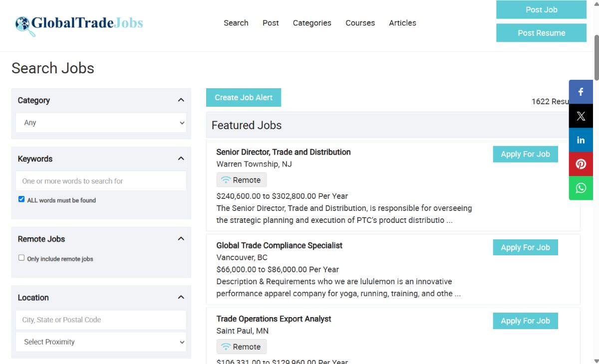The image size is (599, 364).
Task: Collapse the Keywords filter section
Action: pos(181,159)
